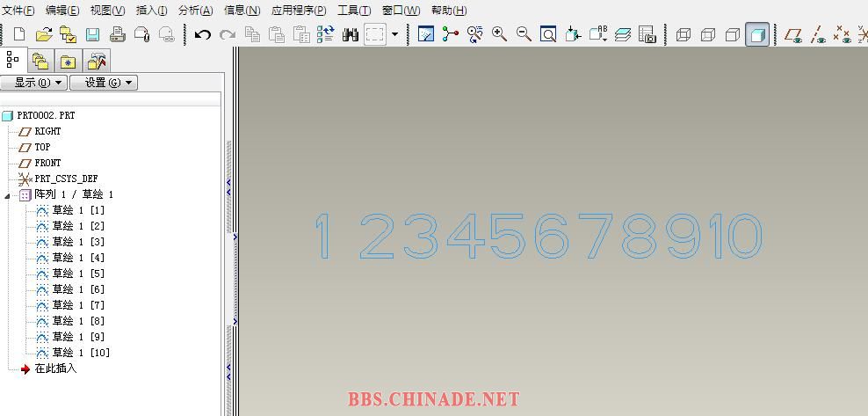Pick the sketched digit 5 in viewport
868x416 pixels.
coord(510,237)
